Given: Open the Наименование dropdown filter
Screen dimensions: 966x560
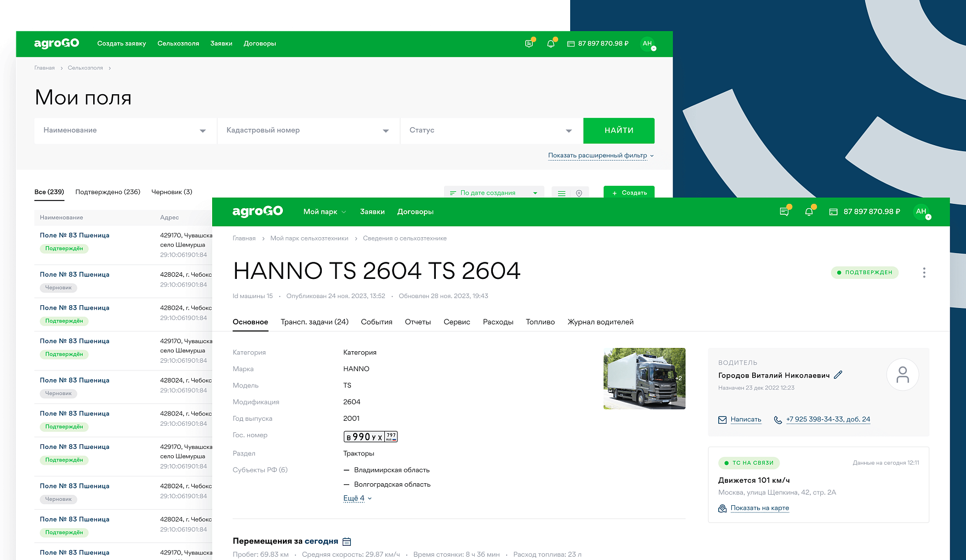Looking at the screenshot, I should click(x=125, y=130).
